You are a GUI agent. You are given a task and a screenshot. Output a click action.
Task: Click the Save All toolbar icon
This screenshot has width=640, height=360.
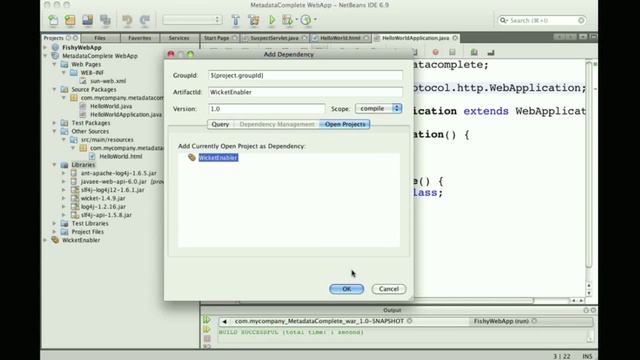click(105, 20)
